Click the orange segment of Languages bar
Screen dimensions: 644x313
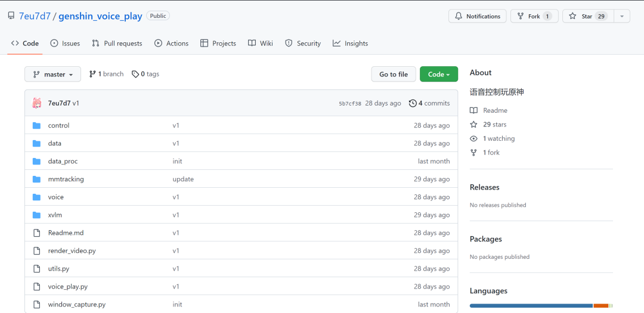pos(601,306)
